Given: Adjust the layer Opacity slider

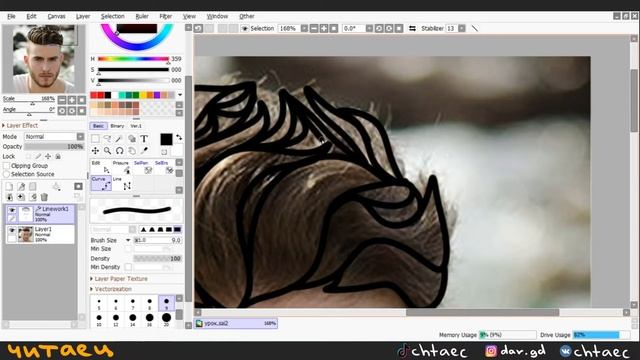Looking at the screenshot, I should pos(54,147).
